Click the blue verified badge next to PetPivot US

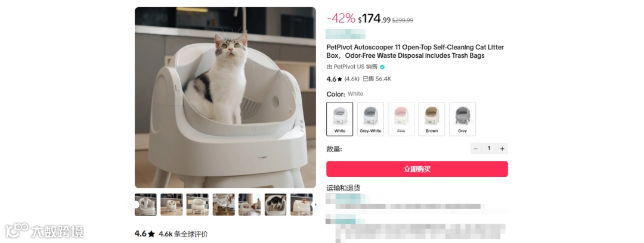pyautogui.click(x=382, y=67)
